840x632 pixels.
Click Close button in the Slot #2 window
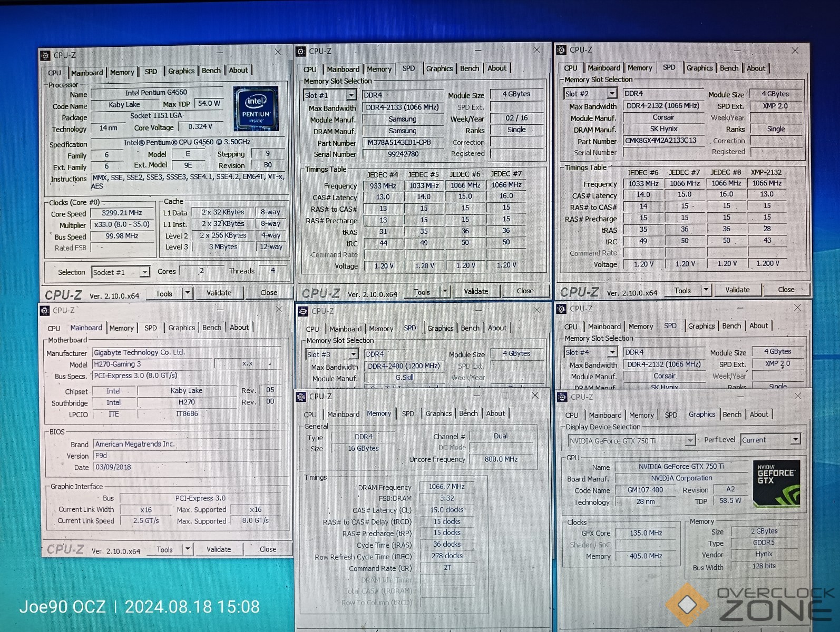(786, 290)
